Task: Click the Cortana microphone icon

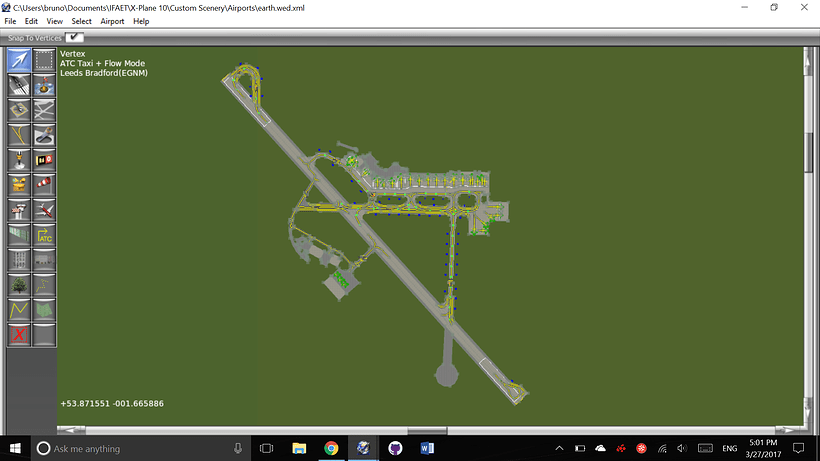Action: point(238,448)
